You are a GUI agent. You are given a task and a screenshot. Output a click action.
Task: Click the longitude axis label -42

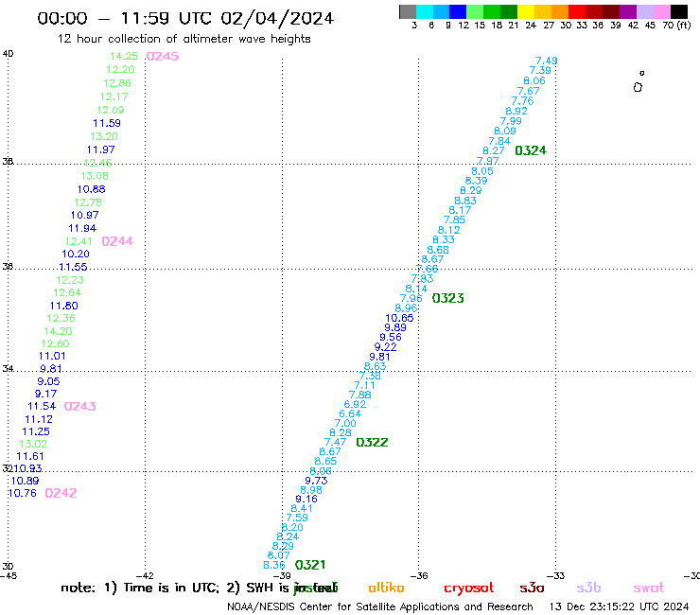pyautogui.click(x=145, y=576)
